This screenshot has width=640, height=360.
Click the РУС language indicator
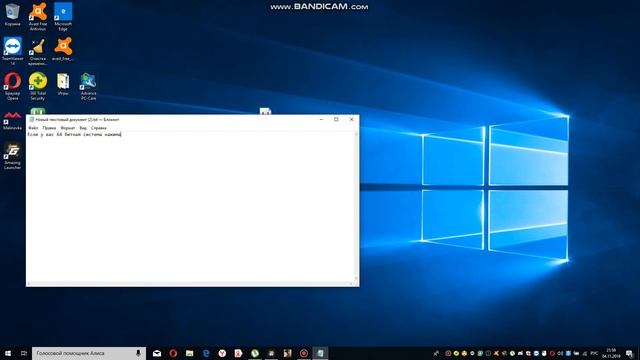click(x=594, y=353)
